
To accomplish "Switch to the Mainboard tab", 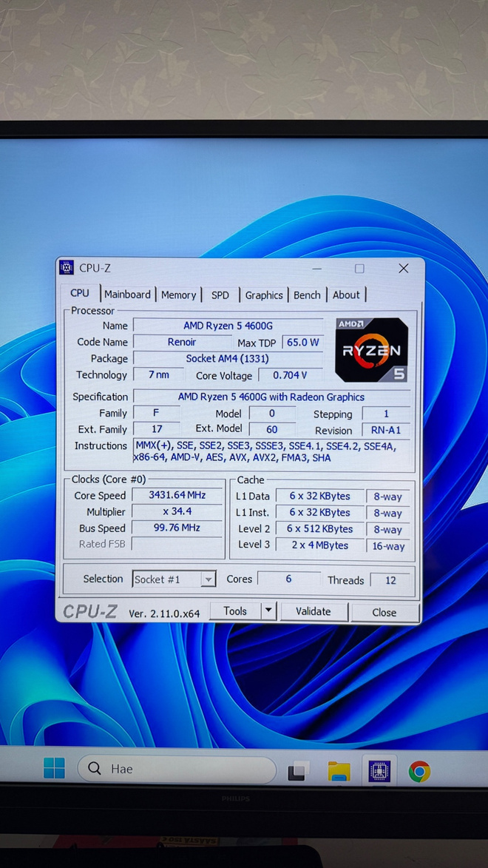I will (128, 295).
